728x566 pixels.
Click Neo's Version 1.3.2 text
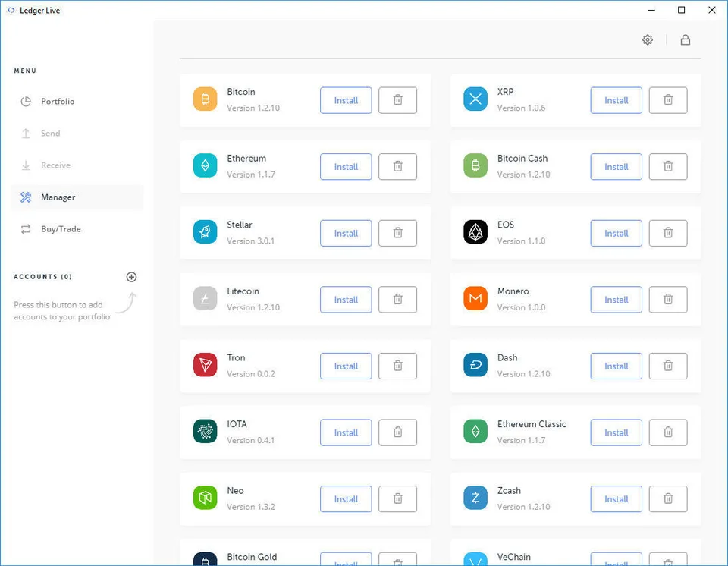251,507
